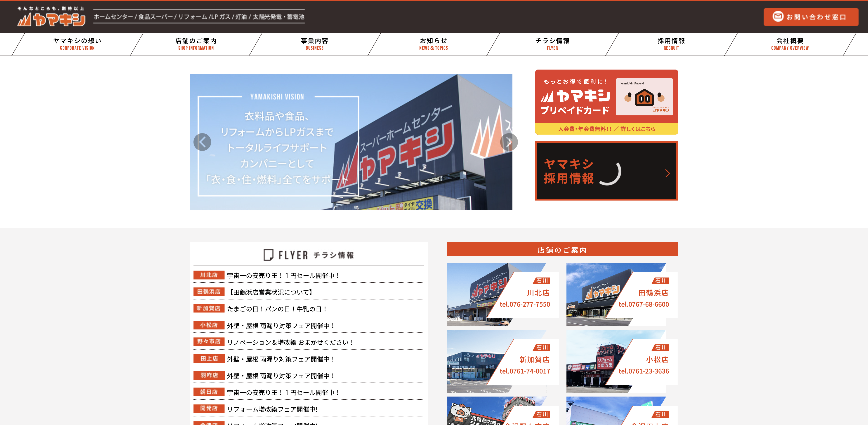Click the 新加賀店 flyer tag

click(209, 308)
